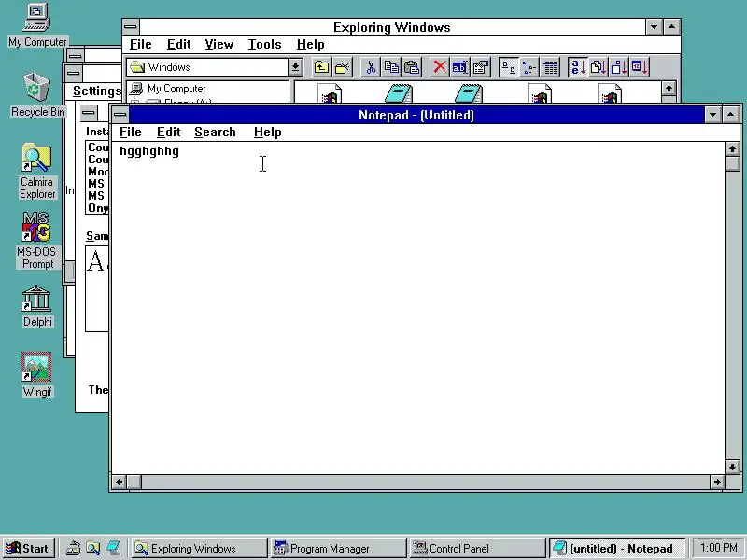Click the Notepad vertical scroll down arrow
This screenshot has width=747, height=560.
click(732, 467)
